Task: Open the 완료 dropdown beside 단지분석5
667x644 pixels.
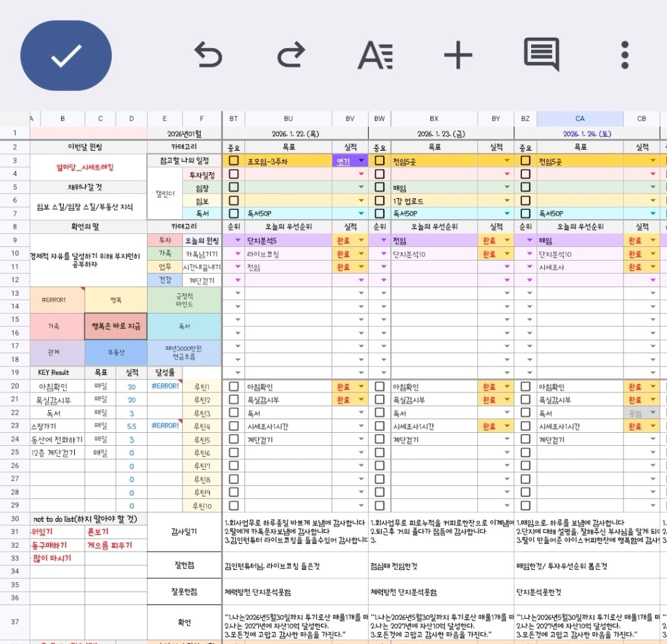Action: [x=361, y=240]
